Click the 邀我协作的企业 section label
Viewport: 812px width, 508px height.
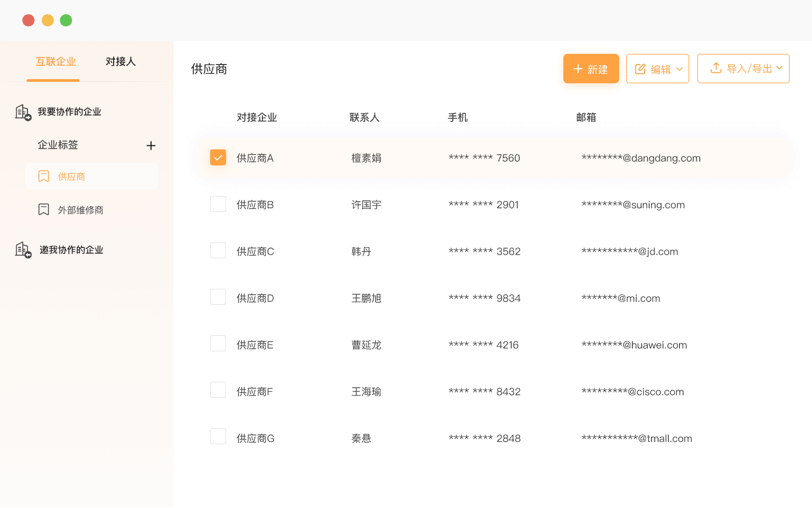coord(71,250)
